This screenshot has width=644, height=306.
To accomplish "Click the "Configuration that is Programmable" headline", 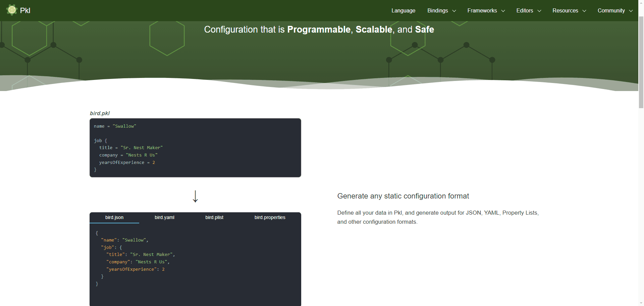I will [319, 30].
